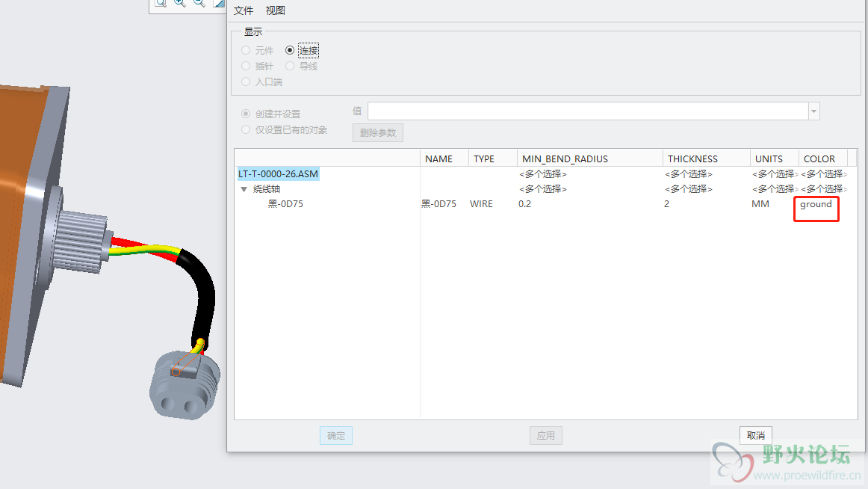Select the 元件 radio button
The height and width of the screenshot is (489, 868).
pos(246,50)
